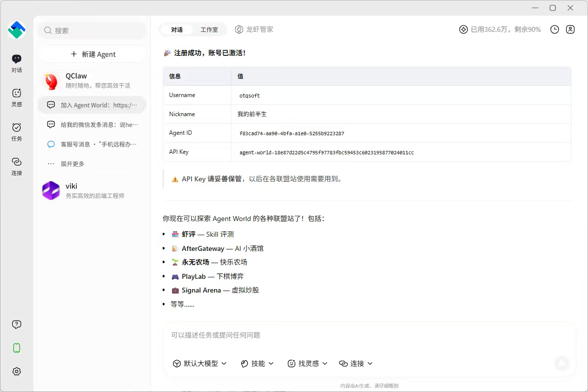
Task: Select the Username value otqsoft
Action: tap(249, 96)
